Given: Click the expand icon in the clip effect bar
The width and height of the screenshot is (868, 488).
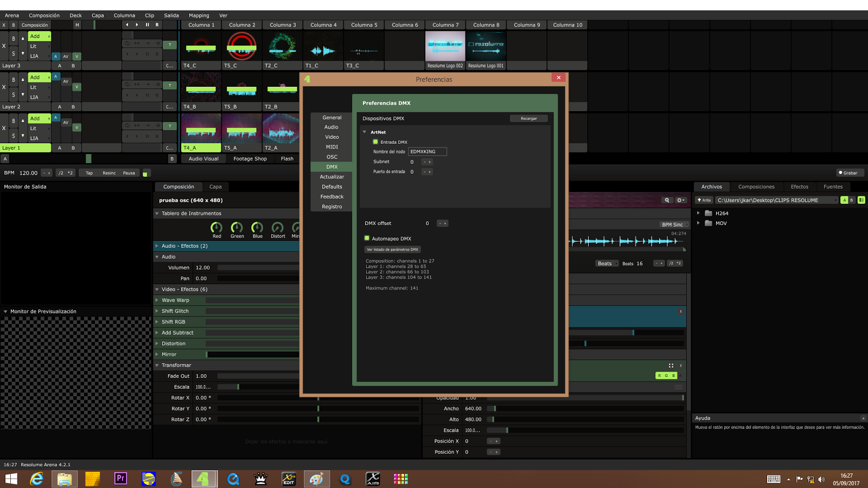Looking at the screenshot, I should click(x=671, y=365).
